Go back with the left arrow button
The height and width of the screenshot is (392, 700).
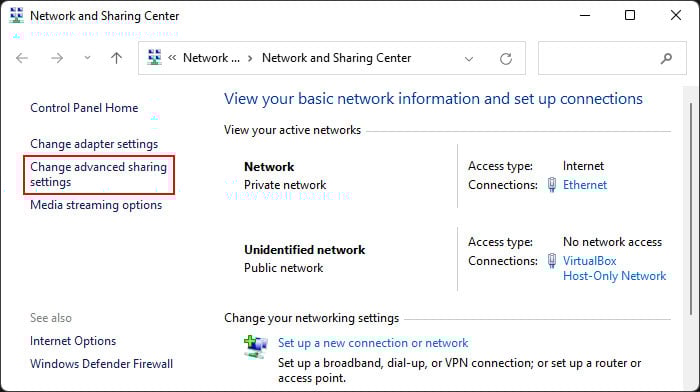[x=21, y=58]
